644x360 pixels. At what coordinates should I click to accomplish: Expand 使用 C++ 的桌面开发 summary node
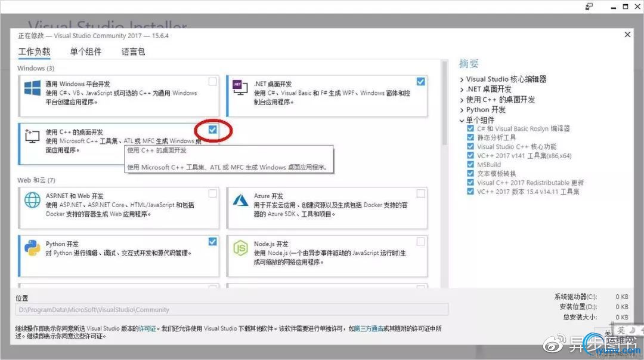(462, 100)
